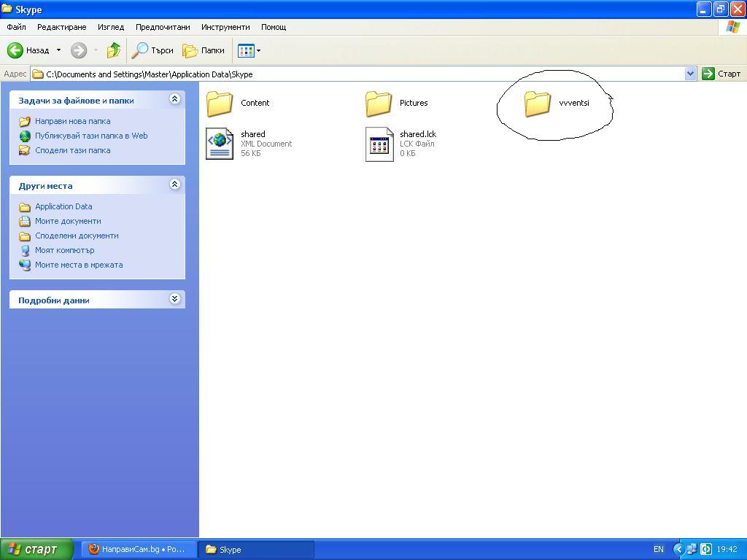Open the Файл menu
This screenshot has height=560, width=747.
16,27
